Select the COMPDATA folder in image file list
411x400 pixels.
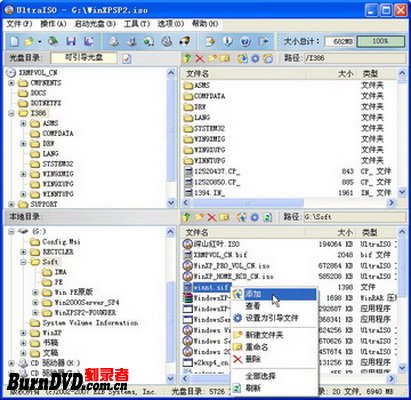coord(205,96)
